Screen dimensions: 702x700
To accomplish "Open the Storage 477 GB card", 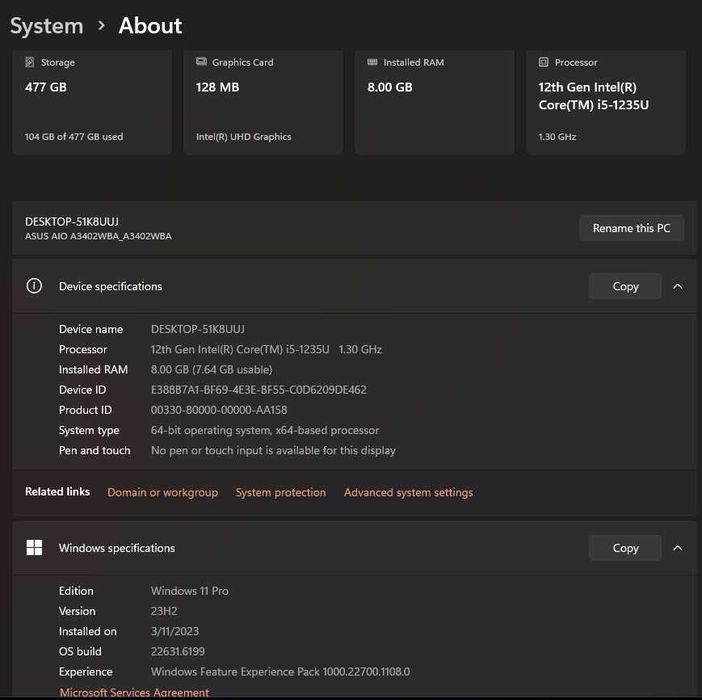I will [x=92, y=102].
